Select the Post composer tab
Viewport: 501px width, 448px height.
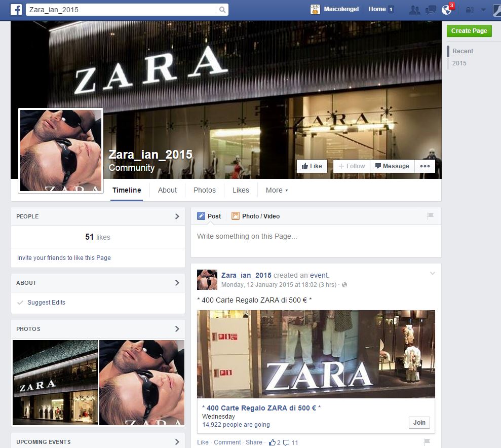pos(209,216)
